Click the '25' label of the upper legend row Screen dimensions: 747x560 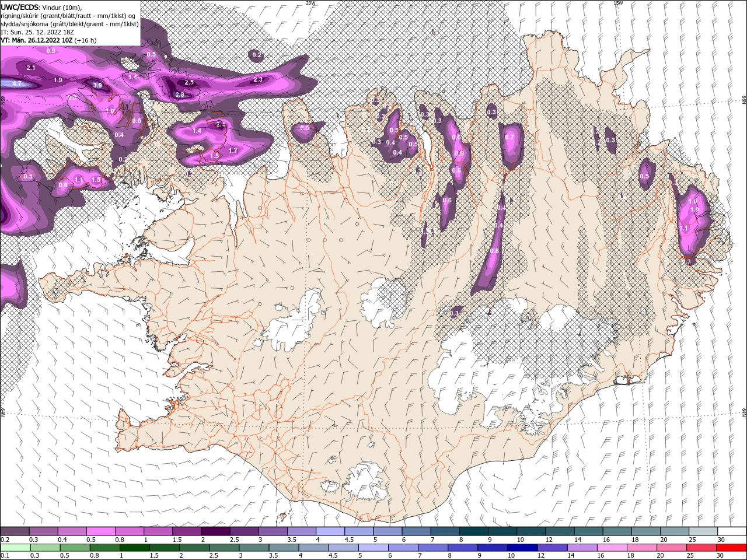692,540
